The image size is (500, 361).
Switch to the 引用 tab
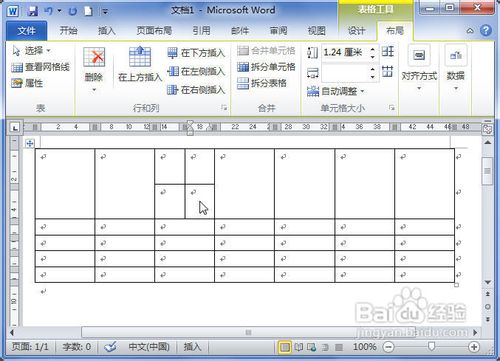coord(201,31)
